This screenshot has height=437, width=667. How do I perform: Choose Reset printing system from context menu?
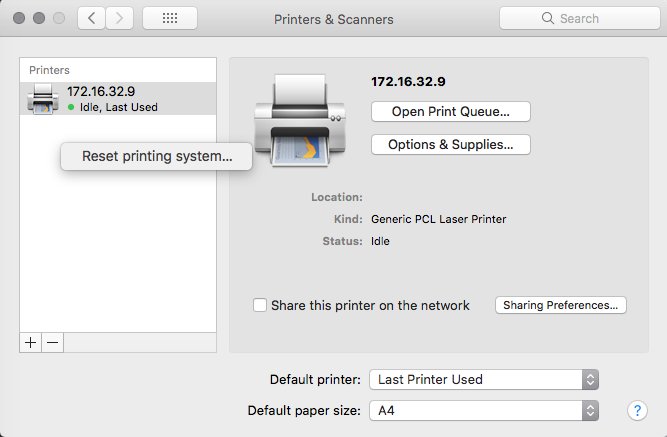pyautogui.click(x=157, y=156)
